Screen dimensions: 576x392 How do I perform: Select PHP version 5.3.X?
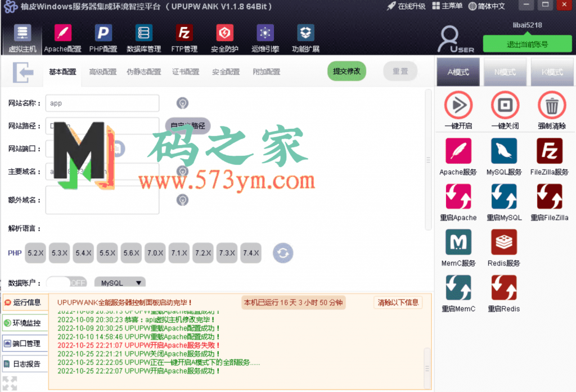coord(59,253)
